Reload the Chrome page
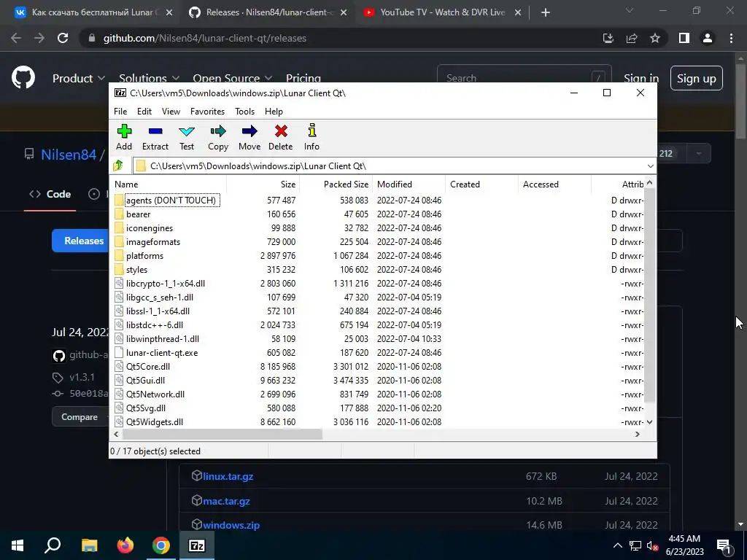The height and width of the screenshot is (560, 747). tap(63, 38)
